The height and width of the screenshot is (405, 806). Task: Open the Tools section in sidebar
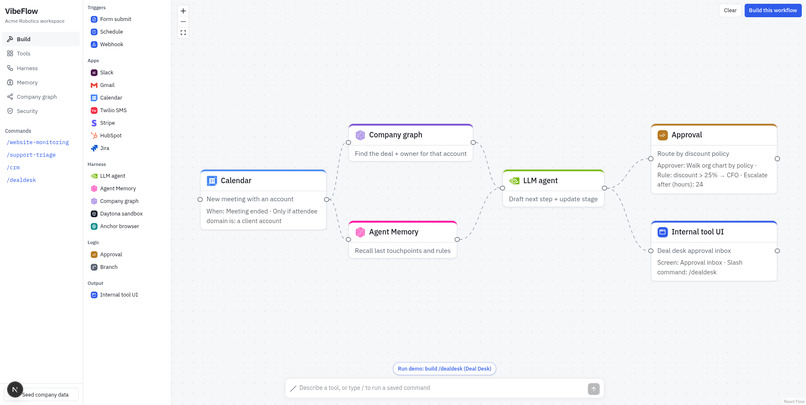(41, 53)
